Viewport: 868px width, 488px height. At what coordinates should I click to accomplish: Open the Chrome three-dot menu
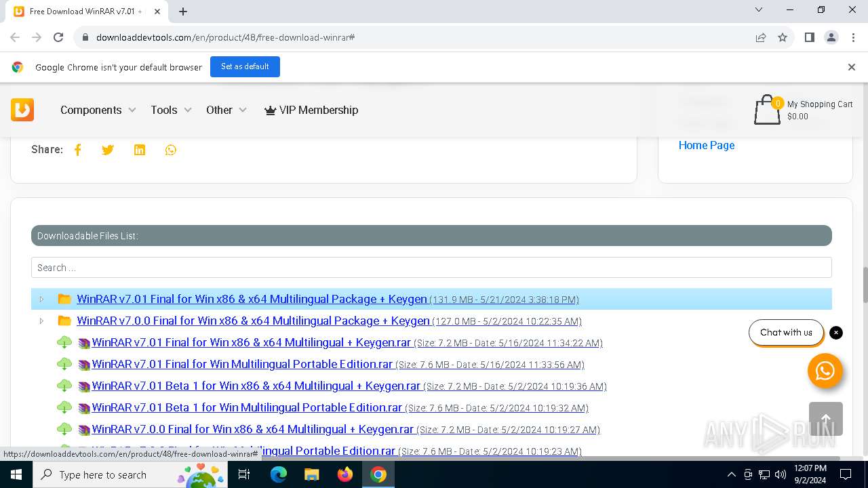852,37
